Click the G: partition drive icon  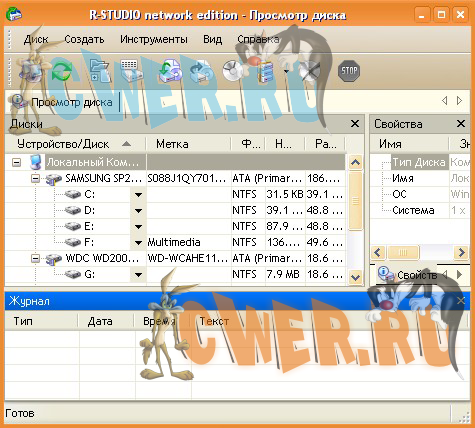(73, 274)
